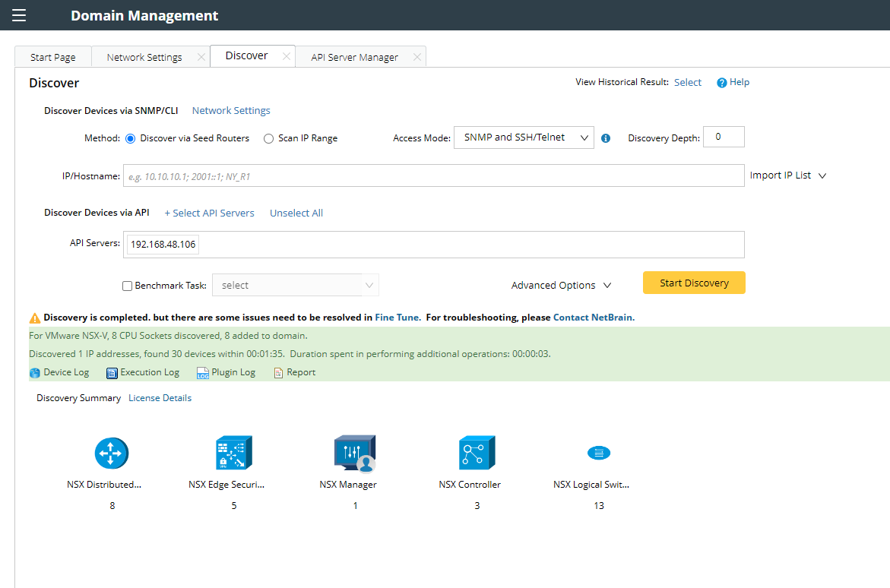The width and height of the screenshot is (890, 588).
Task: Open the Device Log
Action: point(59,372)
